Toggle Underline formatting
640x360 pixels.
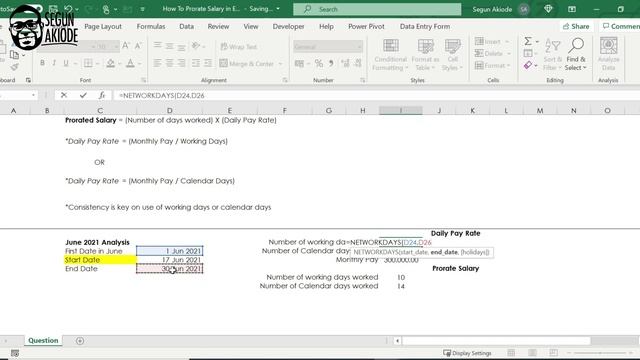click(x=66, y=63)
